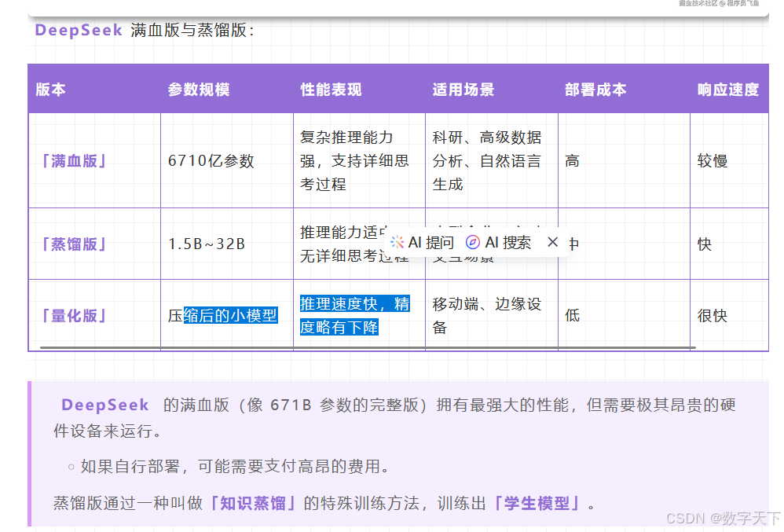
Task: Click the 如果自行部署 bullet line
Action: pyautogui.click(x=235, y=467)
